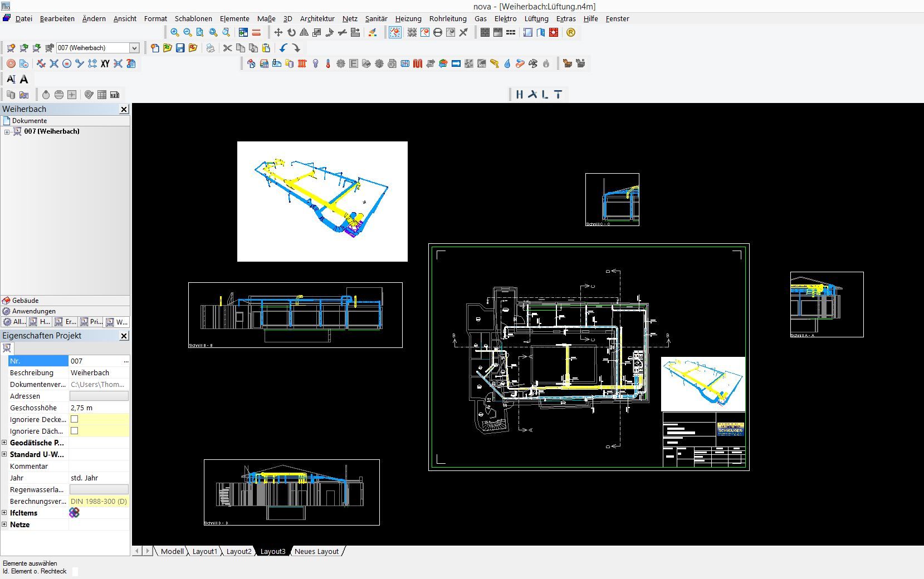Click the red radiator icon
The image size is (924, 579).
click(302, 64)
